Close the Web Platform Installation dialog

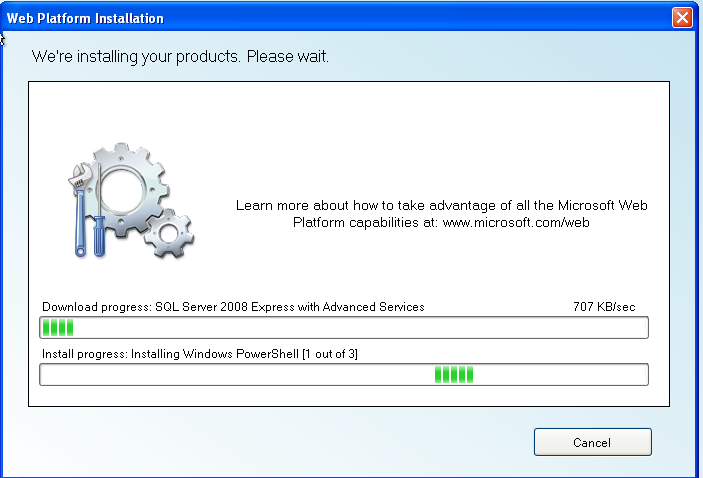(x=682, y=18)
